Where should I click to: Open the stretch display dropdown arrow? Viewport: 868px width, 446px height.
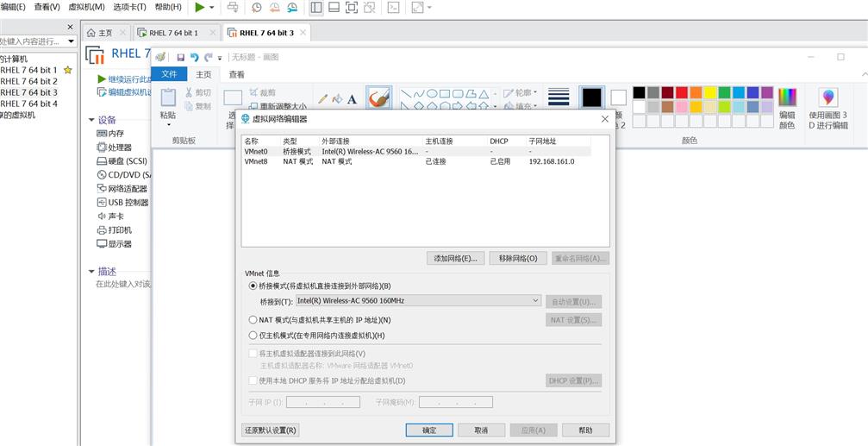pyautogui.click(x=429, y=8)
